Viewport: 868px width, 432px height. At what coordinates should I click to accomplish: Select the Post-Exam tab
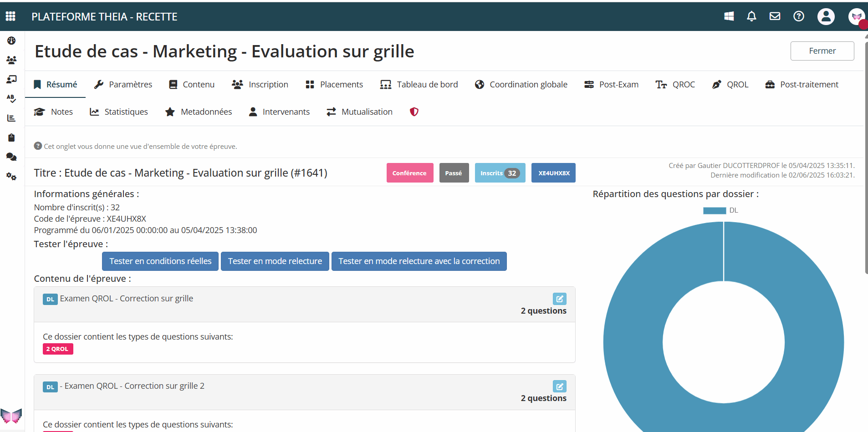pyautogui.click(x=612, y=84)
